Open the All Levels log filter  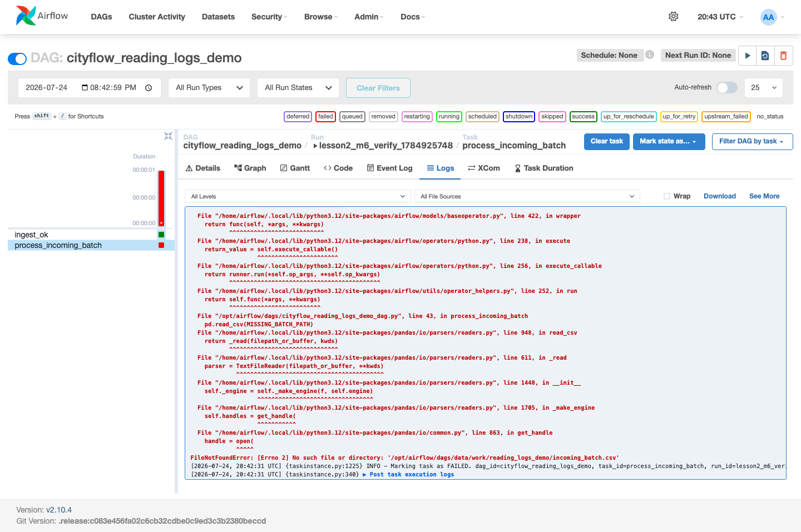pos(298,196)
